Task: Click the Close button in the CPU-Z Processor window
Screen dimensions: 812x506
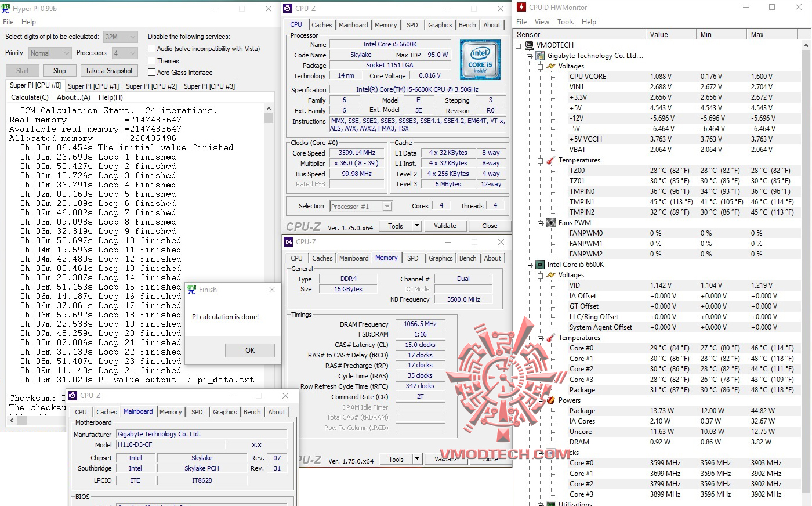Action: [x=490, y=226]
